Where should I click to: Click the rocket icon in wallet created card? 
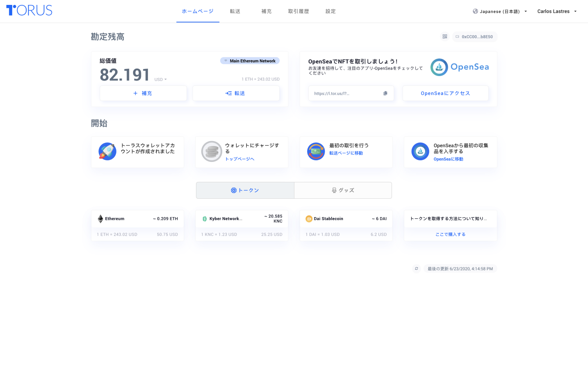pos(107,151)
